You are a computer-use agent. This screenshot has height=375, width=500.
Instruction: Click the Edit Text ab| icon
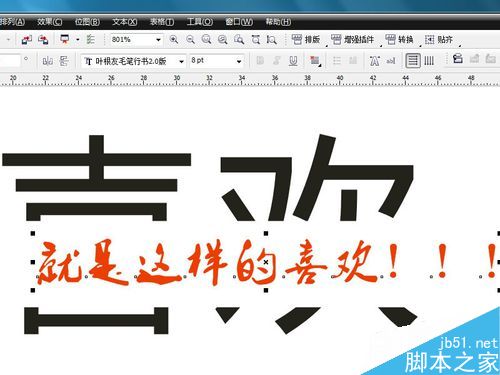pyautogui.click(x=391, y=61)
